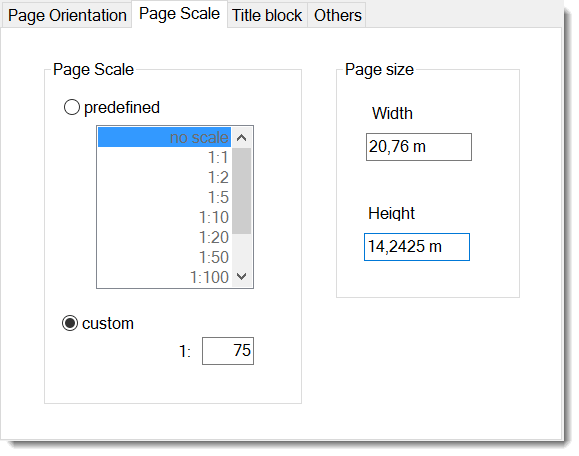Screen dimensions: 579x456
Task: Switch to the Page Orientation tab
Action: [67, 16]
